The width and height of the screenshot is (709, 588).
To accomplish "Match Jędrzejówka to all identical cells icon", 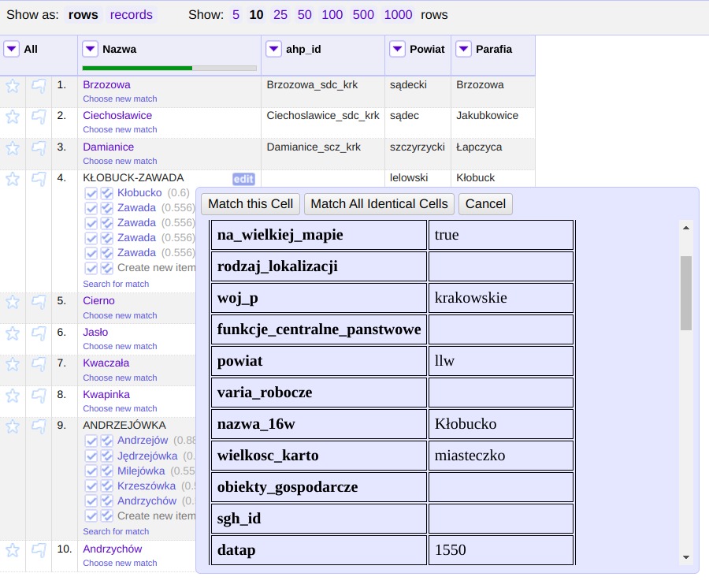I will pyautogui.click(x=106, y=456).
